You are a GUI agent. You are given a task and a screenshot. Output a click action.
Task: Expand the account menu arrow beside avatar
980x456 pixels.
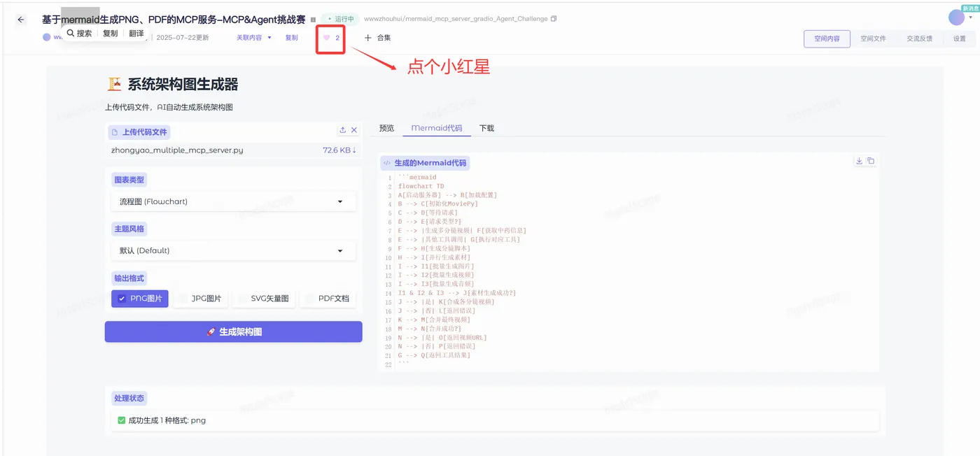click(x=971, y=18)
